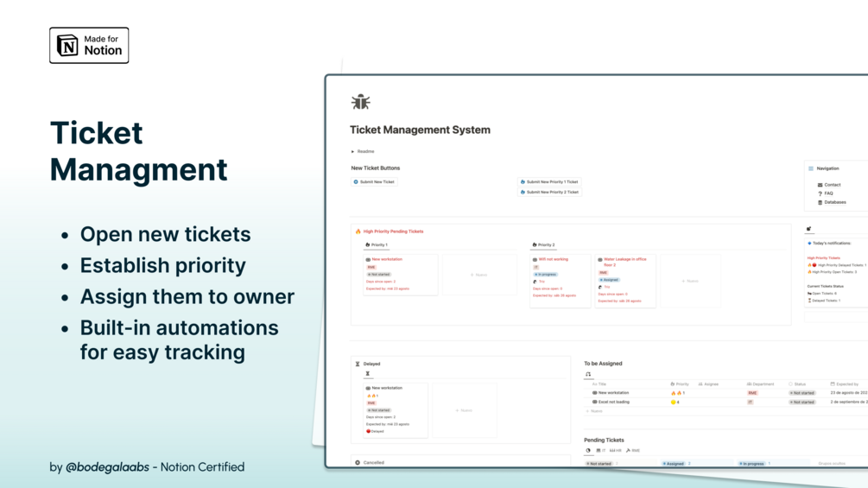Click Not started status on Priority 1 card

point(378,275)
